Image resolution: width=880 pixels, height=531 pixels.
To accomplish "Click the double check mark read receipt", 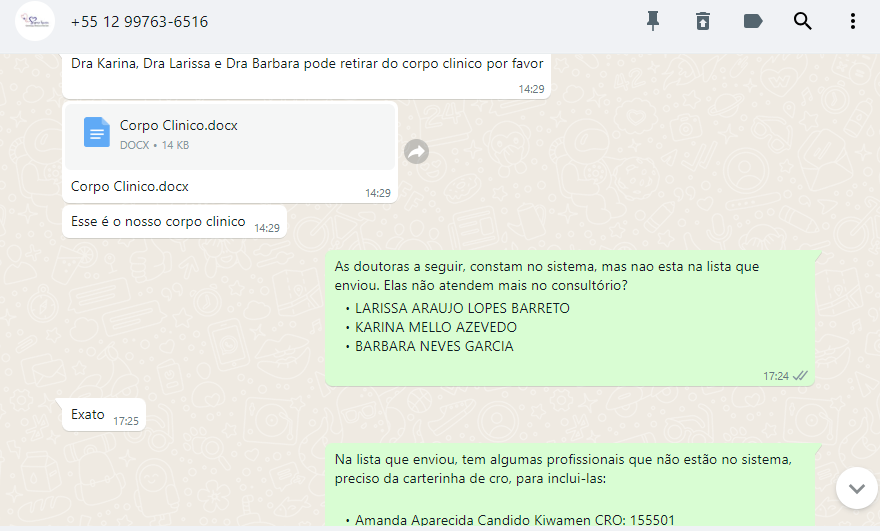I will [x=800, y=376].
